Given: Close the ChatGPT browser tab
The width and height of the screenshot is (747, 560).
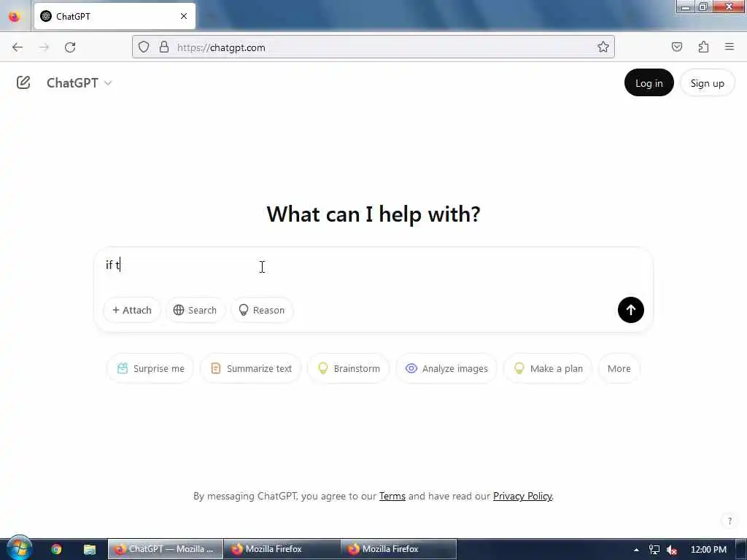Looking at the screenshot, I should coord(184,16).
